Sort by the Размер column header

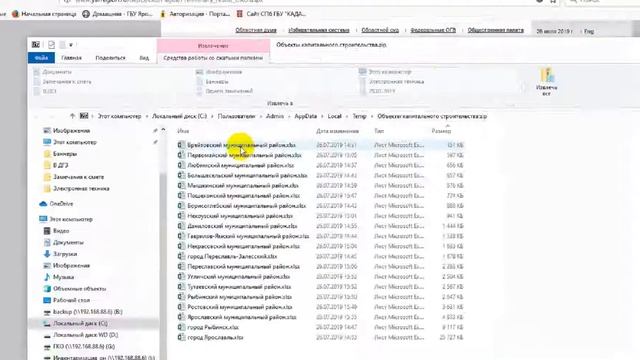click(x=441, y=131)
